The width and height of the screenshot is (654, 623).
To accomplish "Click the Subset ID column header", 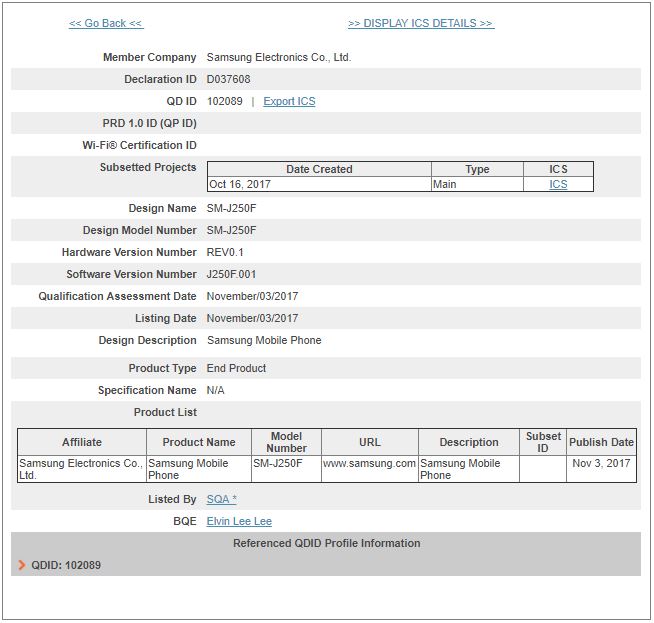I will pos(543,442).
